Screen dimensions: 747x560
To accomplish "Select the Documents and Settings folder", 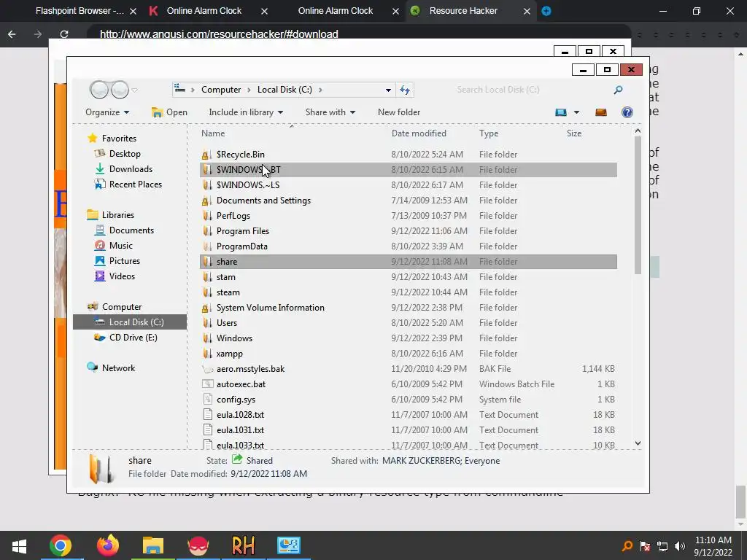I will (409, 201).
